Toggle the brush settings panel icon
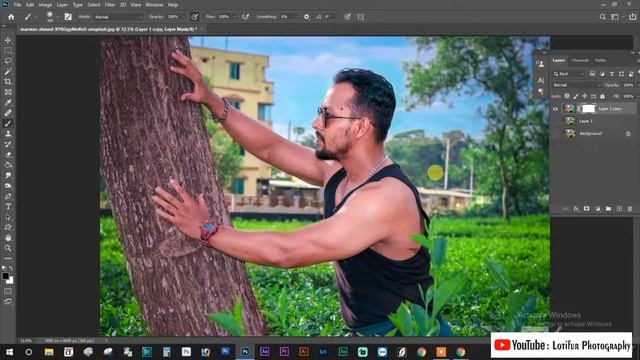 click(68, 17)
